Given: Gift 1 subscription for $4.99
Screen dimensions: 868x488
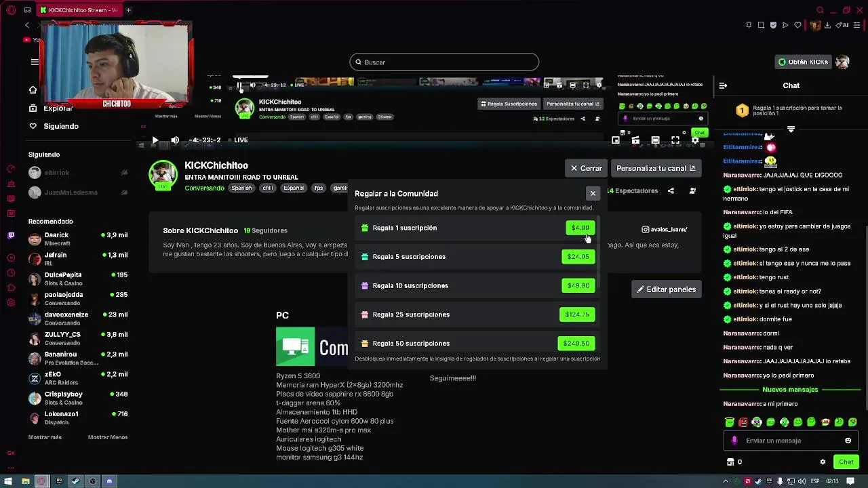Looking at the screenshot, I should 580,228.
